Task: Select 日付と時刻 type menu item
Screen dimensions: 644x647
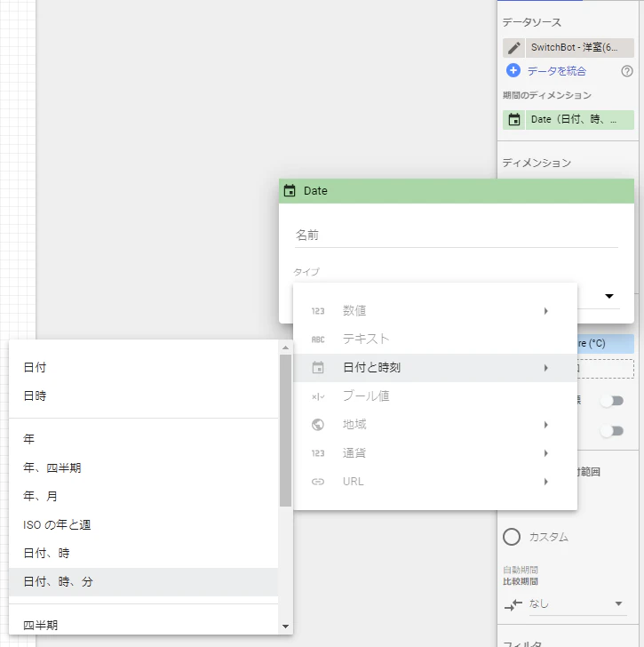Action: [x=435, y=368]
